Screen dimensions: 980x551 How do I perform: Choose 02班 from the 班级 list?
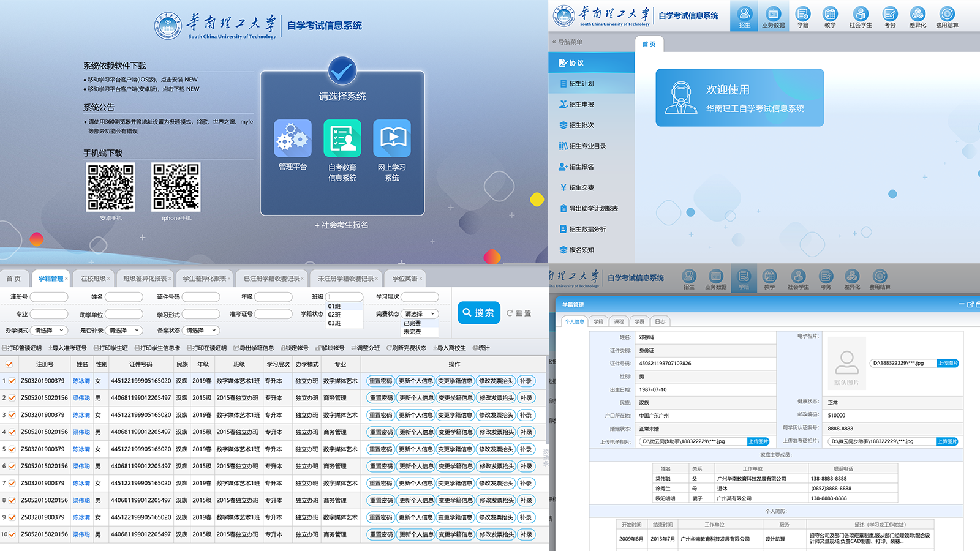(334, 315)
